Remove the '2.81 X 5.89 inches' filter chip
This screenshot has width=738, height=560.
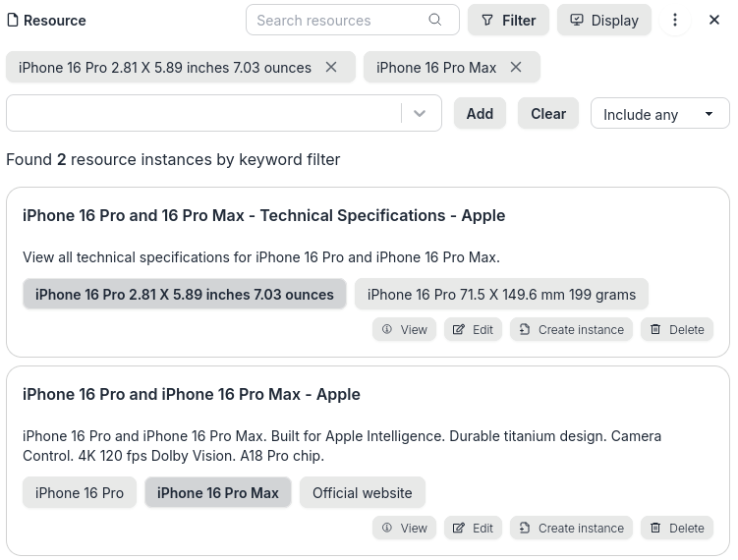pos(331,67)
